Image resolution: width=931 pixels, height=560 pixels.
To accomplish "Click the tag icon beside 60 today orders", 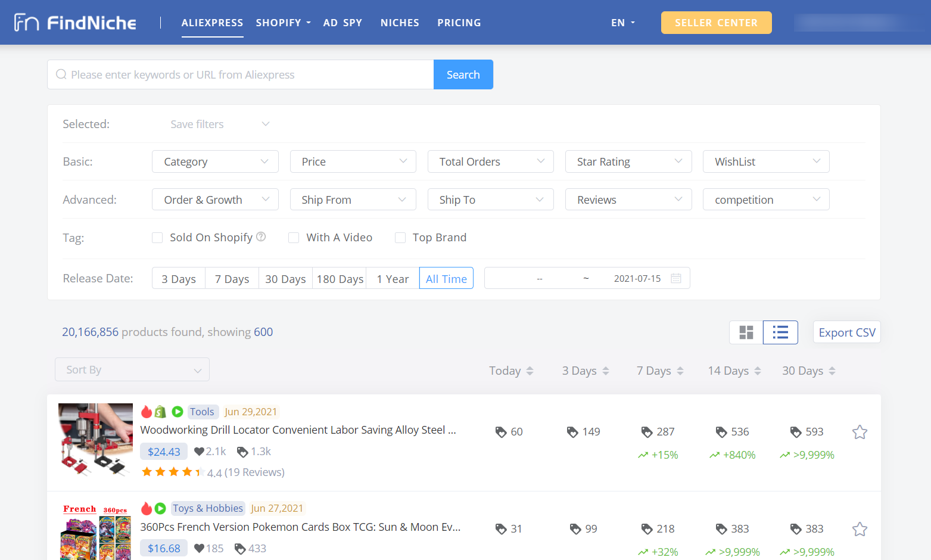I will pyautogui.click(x=501, y=432).
